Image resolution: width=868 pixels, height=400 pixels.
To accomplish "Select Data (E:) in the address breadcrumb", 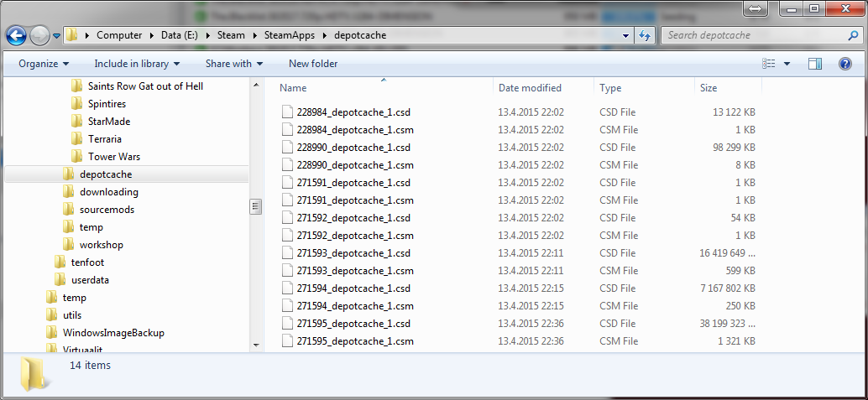I will [179, 35].
